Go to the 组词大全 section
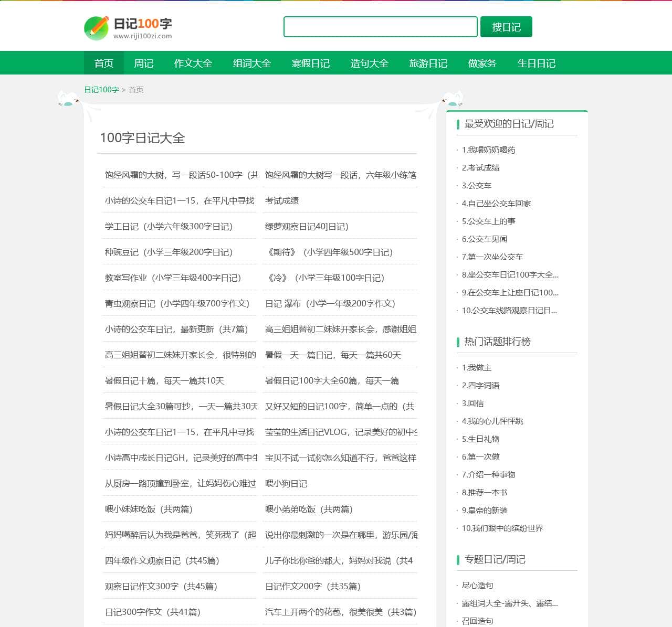The image size is (672, 627). tap(251, 63)
